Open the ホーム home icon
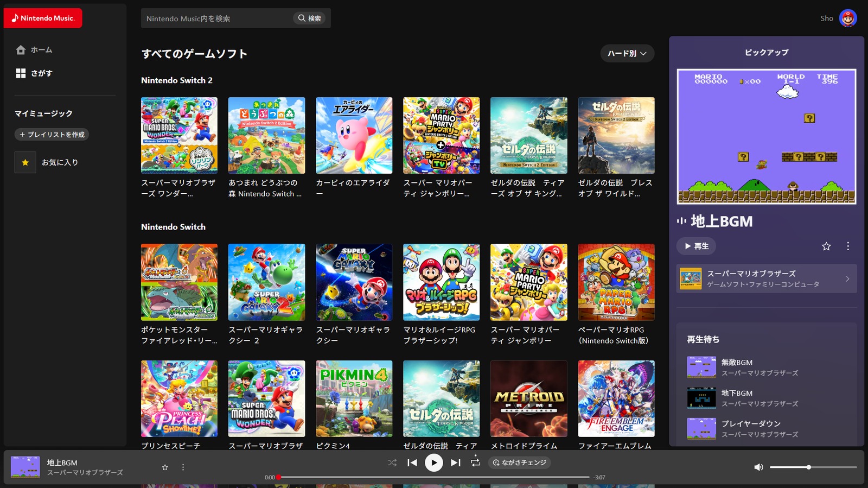 pyautogui.click(x=21, y=50)
